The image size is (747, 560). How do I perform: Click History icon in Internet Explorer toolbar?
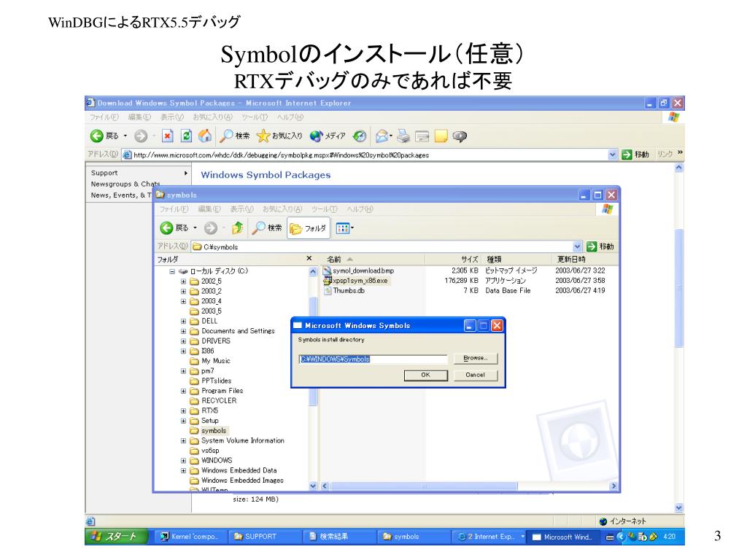pos(360,136)
